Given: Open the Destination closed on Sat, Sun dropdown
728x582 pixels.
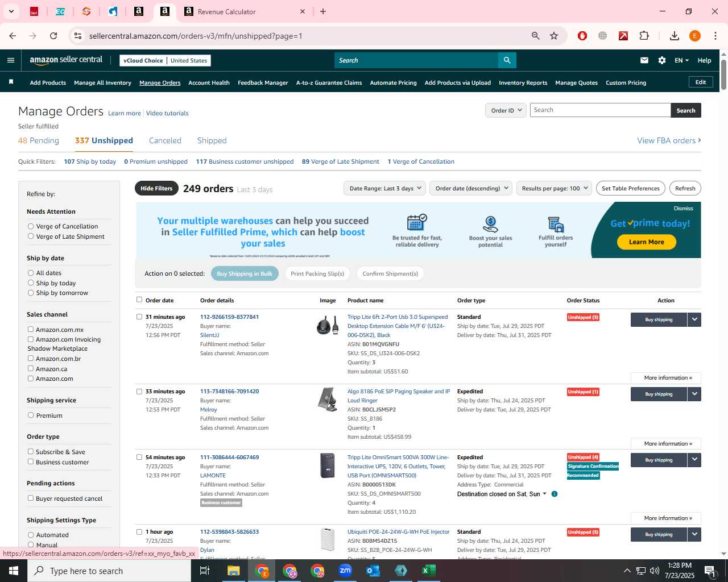Looking at the screenshot, I should tap(502, 494).
